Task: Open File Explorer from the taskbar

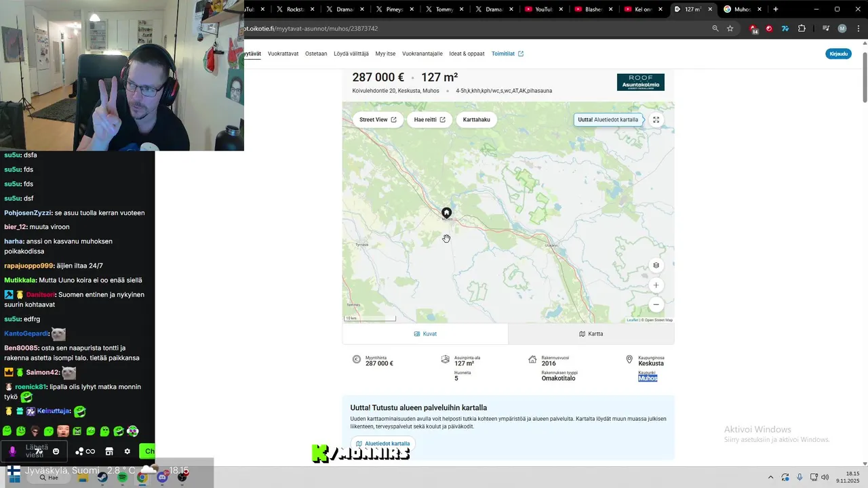Action: pos(83,477)
